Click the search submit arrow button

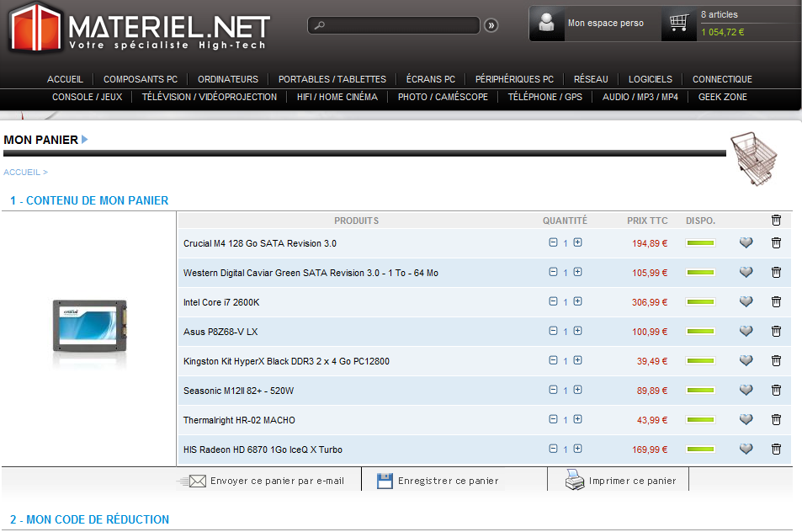491,25
